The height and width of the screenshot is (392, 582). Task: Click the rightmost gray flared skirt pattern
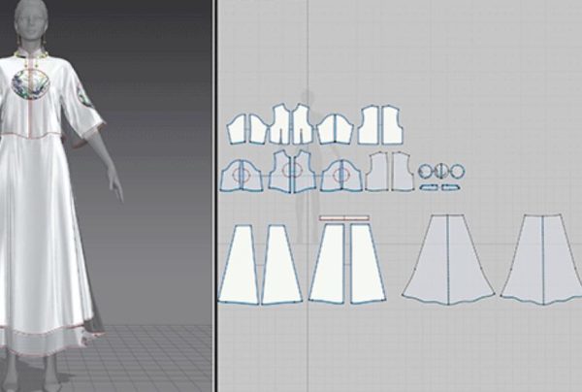[540, 257]
